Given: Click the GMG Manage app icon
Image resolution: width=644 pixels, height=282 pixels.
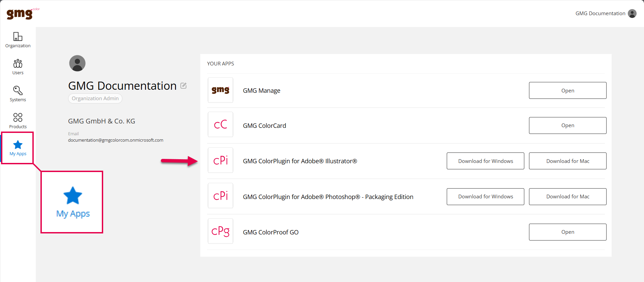Looking at the screenshot, I should [x=221, y=90].
